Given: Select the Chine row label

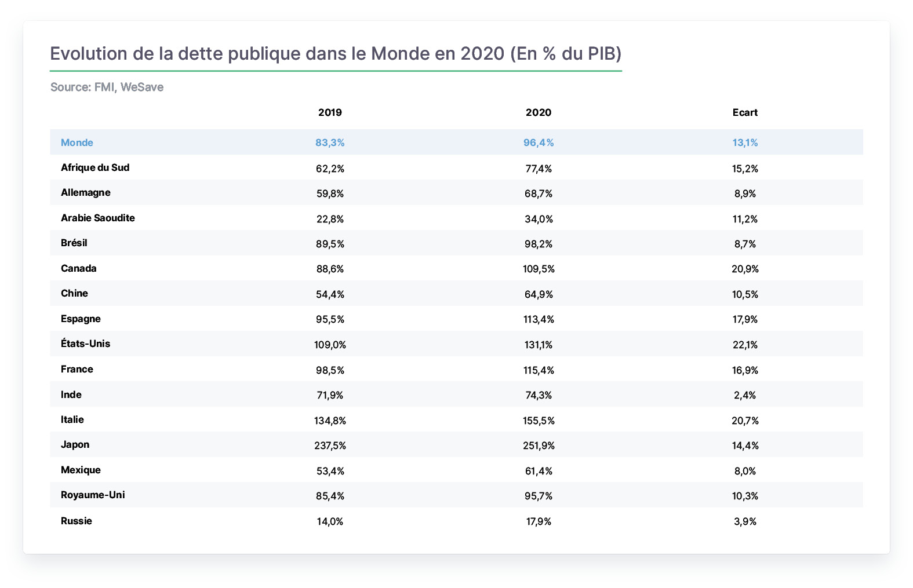Looking at the screenshot, I should [74, 293].
